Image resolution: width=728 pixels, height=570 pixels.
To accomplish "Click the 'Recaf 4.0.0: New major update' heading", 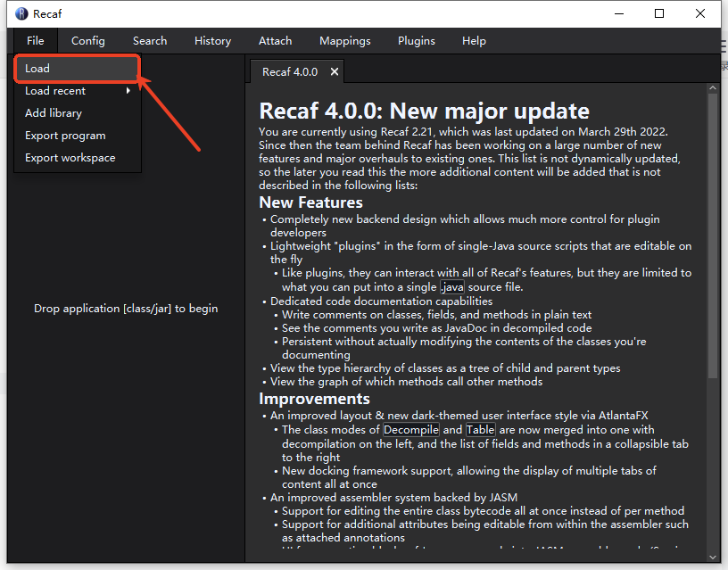I will [424, 111].
